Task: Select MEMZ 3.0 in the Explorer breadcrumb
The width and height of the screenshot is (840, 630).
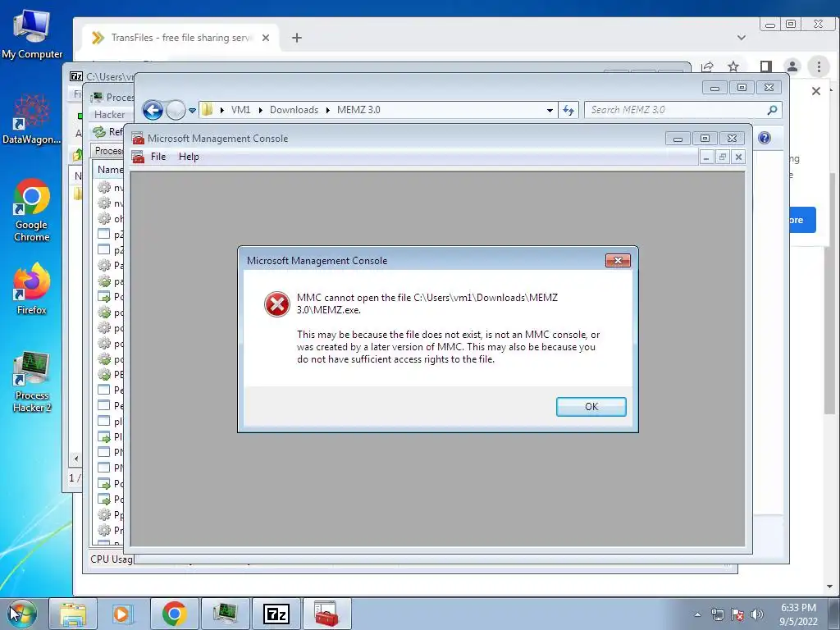Action: click(x=358, y=110)
